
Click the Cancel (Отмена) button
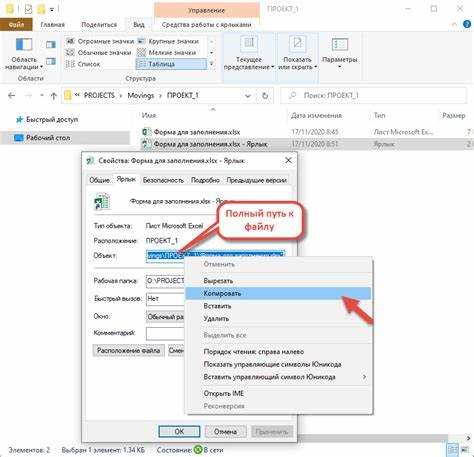click(x=226, y=431)
